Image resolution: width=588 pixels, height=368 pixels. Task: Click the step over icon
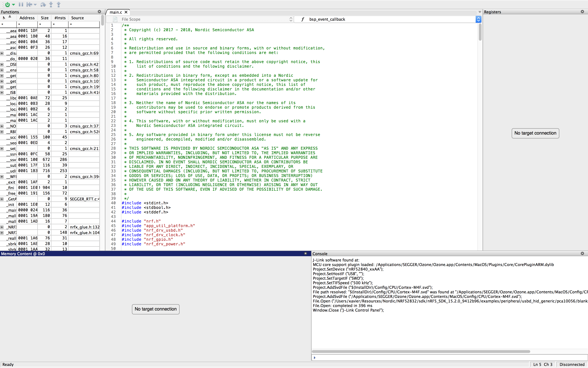43,4
